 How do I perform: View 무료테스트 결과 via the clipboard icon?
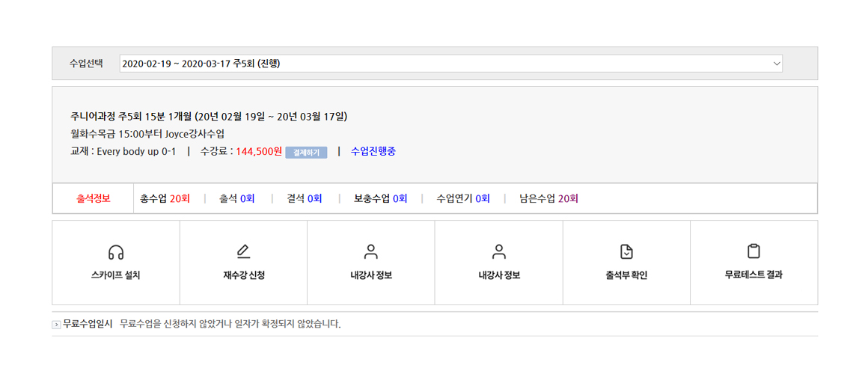pyautogui.click(x=754, y=252)
